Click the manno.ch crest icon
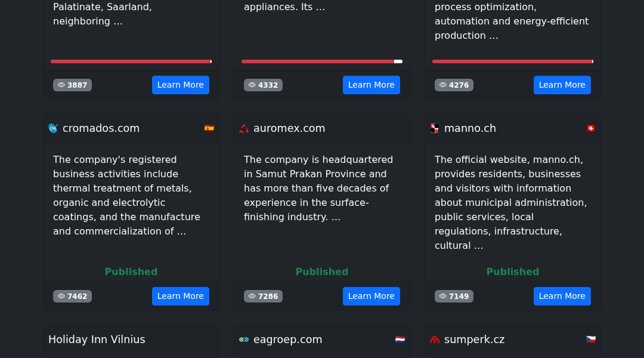The width and height of the screenshot is (644, 358). 435,128
